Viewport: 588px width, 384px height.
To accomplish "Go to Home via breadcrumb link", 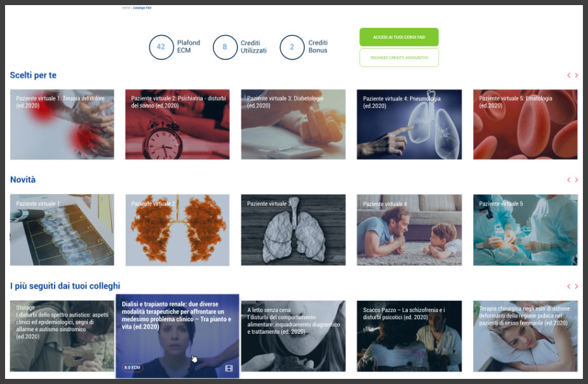I will tap(126, 8).
